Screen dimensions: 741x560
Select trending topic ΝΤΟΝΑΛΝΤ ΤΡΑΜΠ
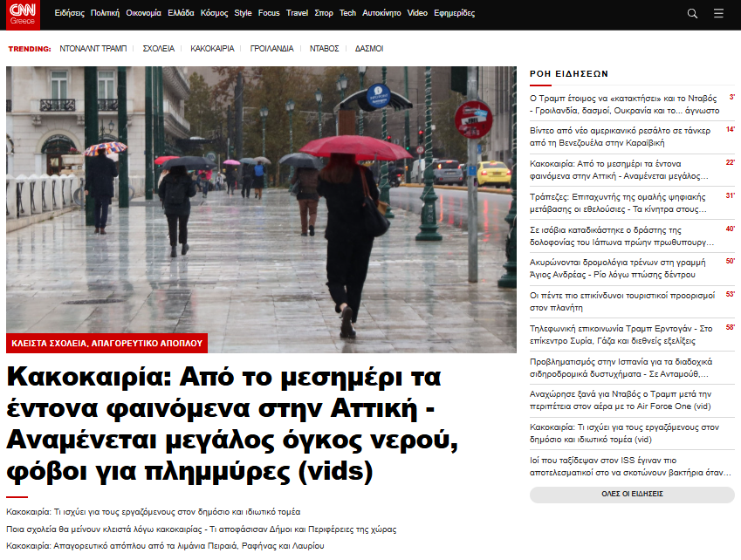tap(93, 49)
